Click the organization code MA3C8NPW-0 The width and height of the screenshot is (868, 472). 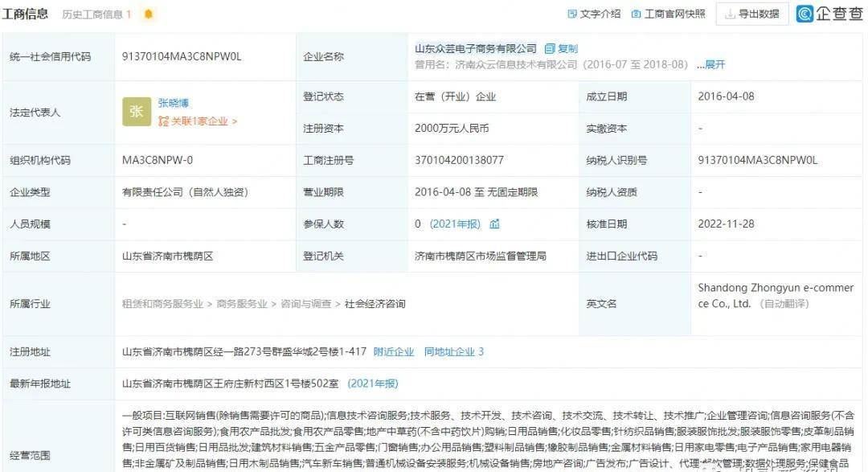(158, 160)
